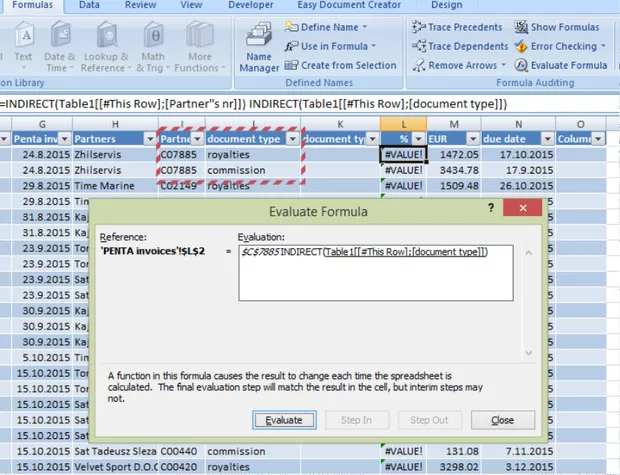Expand Define Name dropdown arrow

tap(365, 27)
